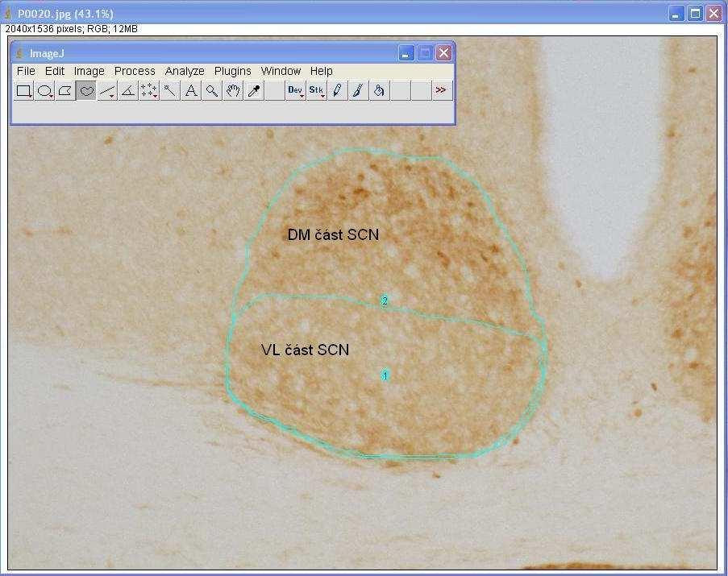The image size is (728, 576).
Task: Select the Freehand selection tool
Action: (x=86, y=90)
